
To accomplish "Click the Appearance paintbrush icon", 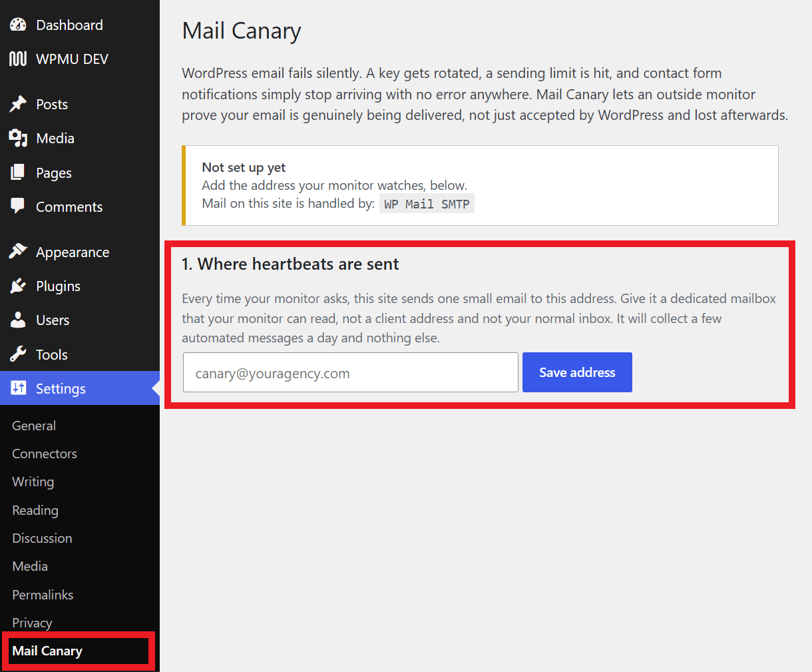I will tap(18, 251).
